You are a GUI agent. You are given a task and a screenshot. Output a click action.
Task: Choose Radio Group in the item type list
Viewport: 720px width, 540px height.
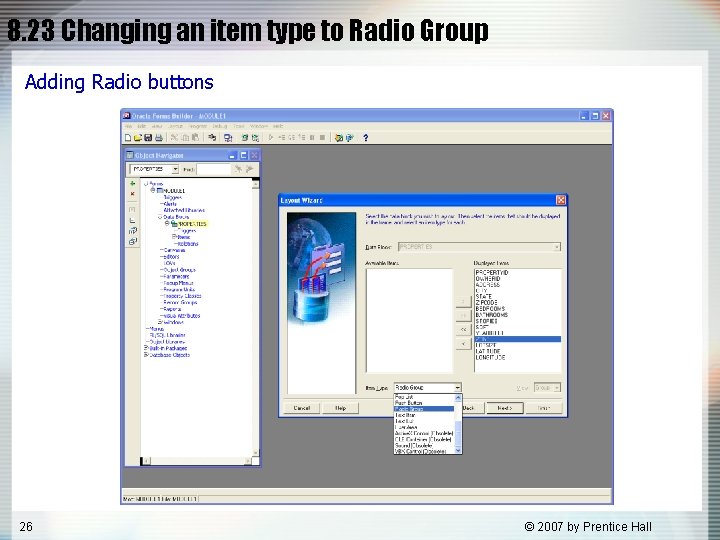click(x=424, y=409)
